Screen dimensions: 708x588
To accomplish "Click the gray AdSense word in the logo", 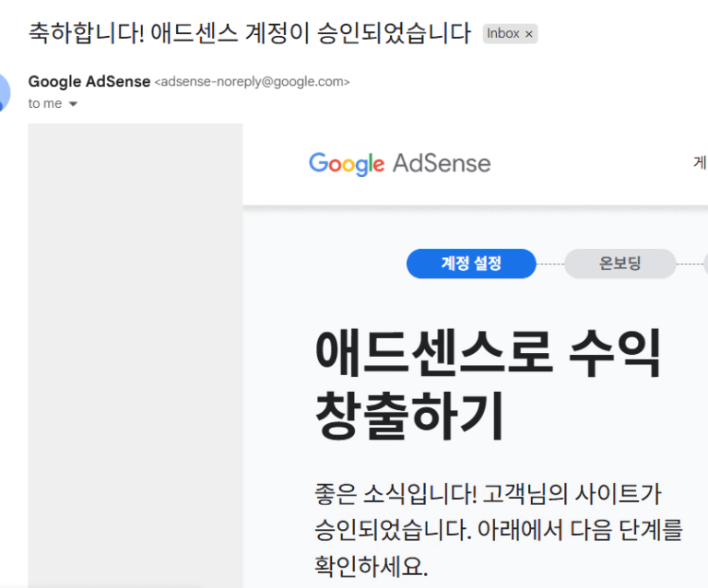I will tap(442, 163).
